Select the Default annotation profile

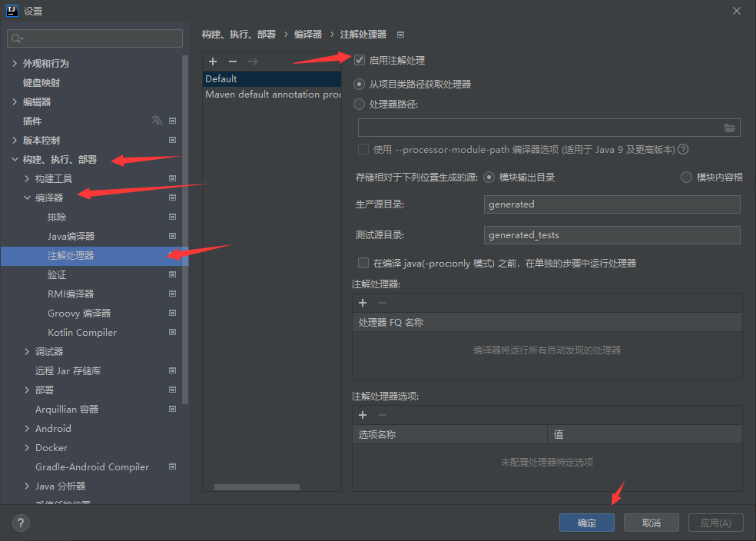[x=272, y=78]
